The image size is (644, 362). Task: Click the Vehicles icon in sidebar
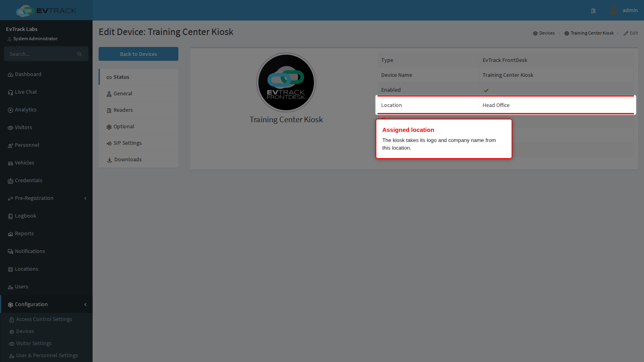10,163
